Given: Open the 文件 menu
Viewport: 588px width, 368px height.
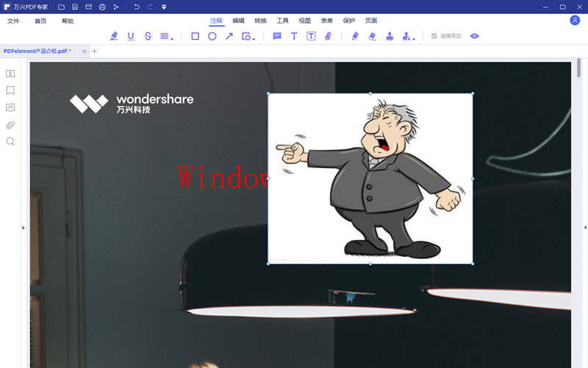Looking at the screenshot, I should point(13,21).
